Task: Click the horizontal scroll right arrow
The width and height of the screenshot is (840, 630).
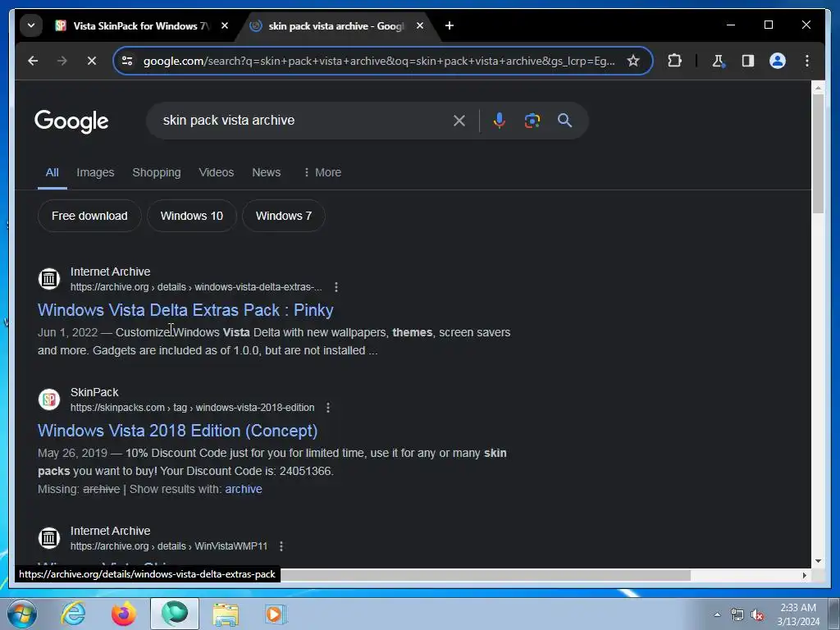Action: (x=804, y=575)
